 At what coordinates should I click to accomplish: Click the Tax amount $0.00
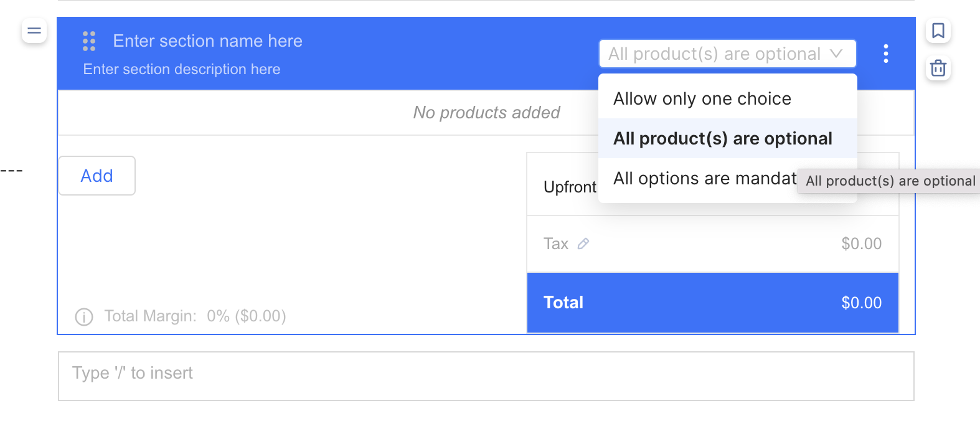[x=861, y=244]
